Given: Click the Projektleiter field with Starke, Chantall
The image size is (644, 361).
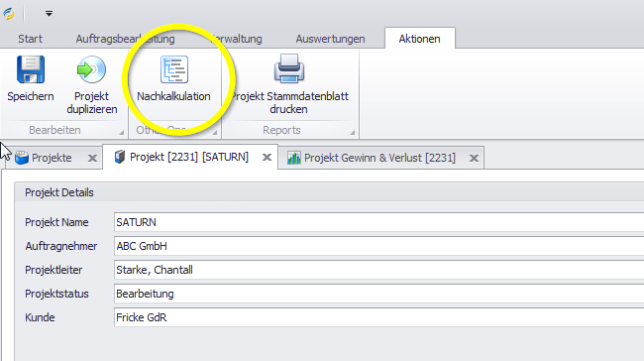Looking at the screenshot, I should pos(378,270).
